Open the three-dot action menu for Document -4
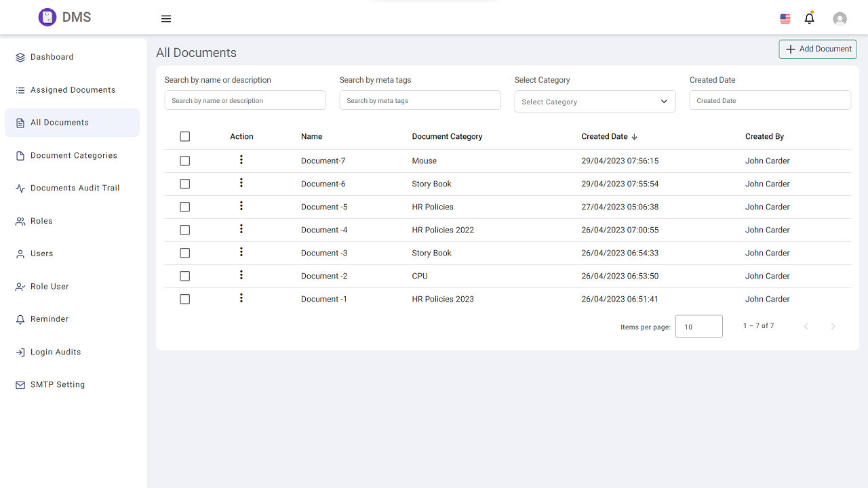Viewport: 868px width, 488px height. tap(241, 229)
